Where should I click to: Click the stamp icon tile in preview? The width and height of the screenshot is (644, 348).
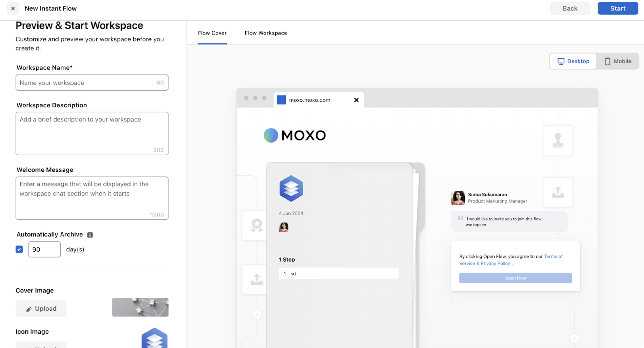(x=558, y=140)
